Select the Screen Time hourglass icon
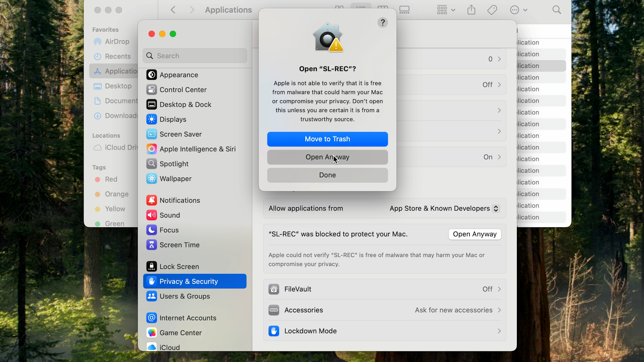Viewport: 644px width, 362px height. (x=152, y=245)
